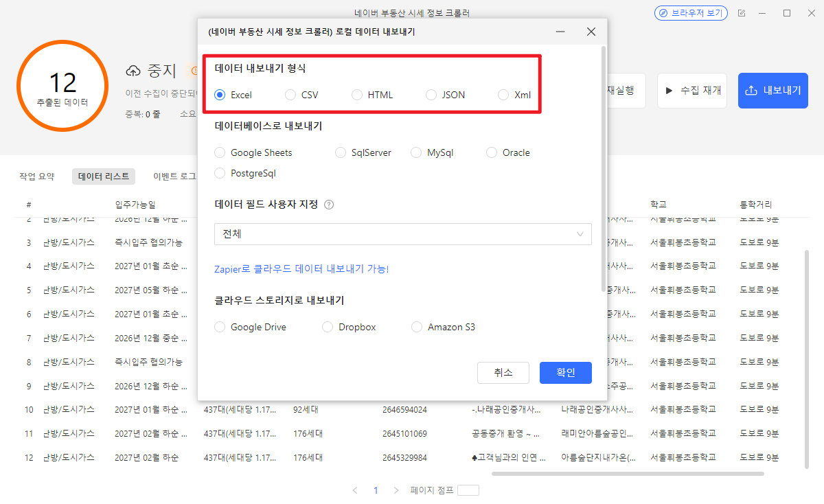824x504 pixels.
Task: Click the 통학거리 column header
Action: 755,205
